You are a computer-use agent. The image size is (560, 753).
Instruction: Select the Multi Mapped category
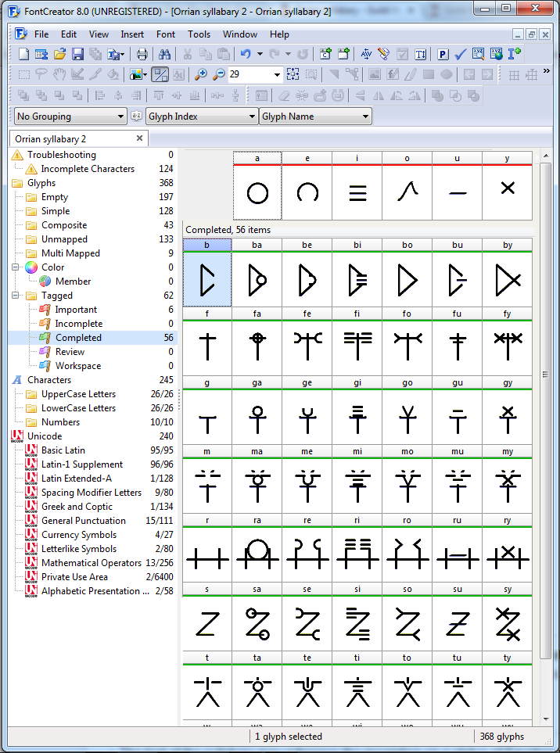click(70, 253)
